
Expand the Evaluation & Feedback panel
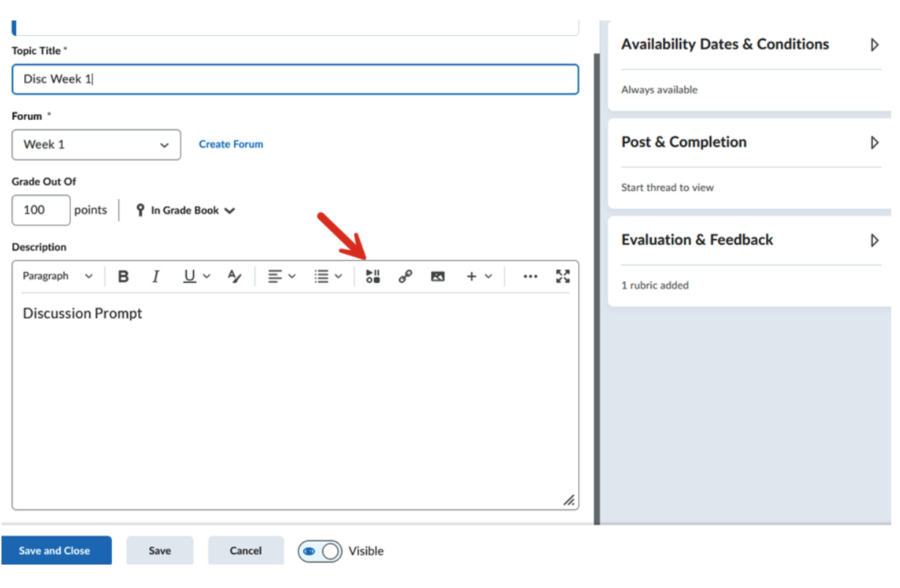click(x=874, y=241)
